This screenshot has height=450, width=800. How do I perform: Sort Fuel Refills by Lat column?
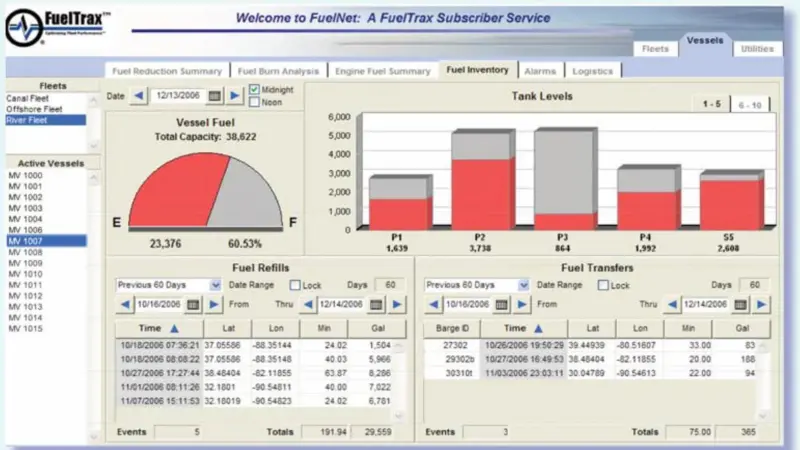coord(228,329)
